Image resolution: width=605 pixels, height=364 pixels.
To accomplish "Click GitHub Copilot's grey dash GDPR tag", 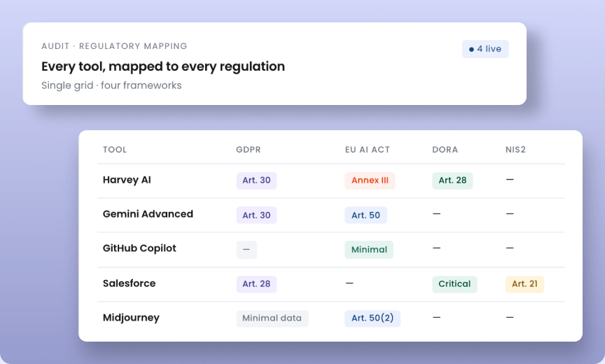I will pyautogui.click(x=246, y=249).
